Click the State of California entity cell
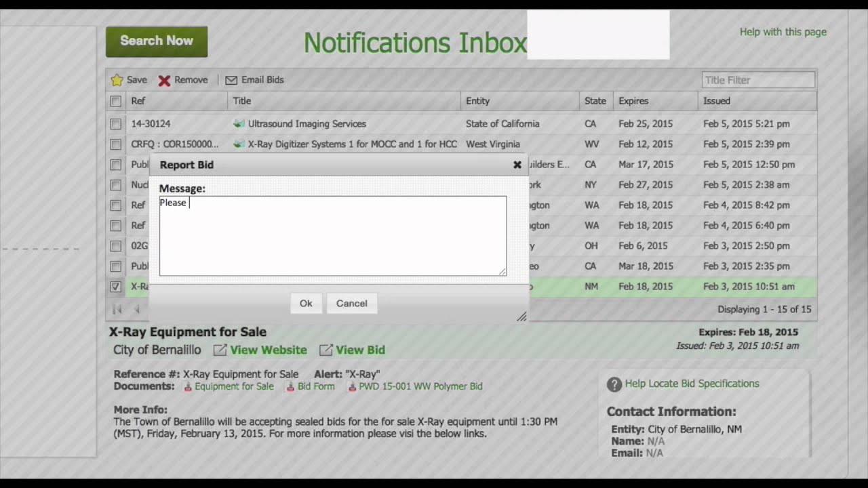 click(502, 124)
